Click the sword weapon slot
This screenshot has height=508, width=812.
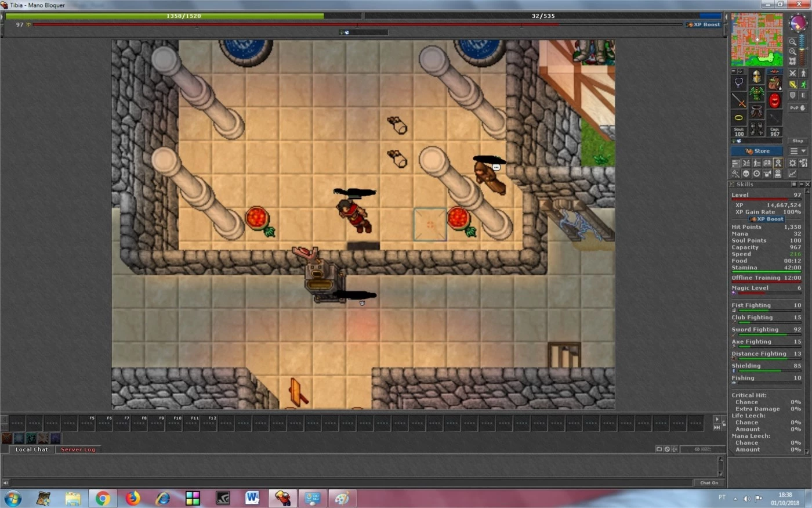738,100
